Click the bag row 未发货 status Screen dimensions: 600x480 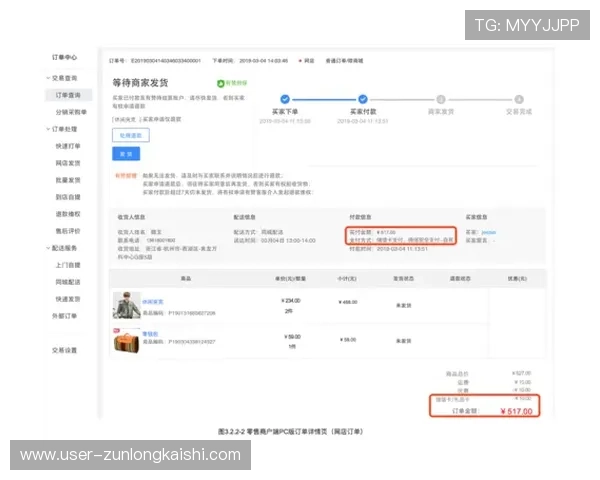click(x=404, y=341)
